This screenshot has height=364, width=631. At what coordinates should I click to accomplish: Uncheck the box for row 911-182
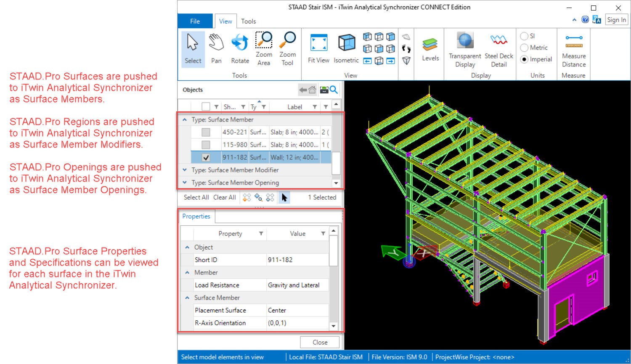[206, 158]
